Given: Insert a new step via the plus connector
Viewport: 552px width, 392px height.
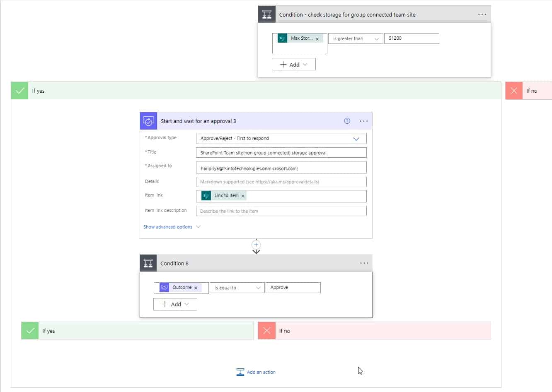Looking at the screenshot, I should (x=256, y=245).
